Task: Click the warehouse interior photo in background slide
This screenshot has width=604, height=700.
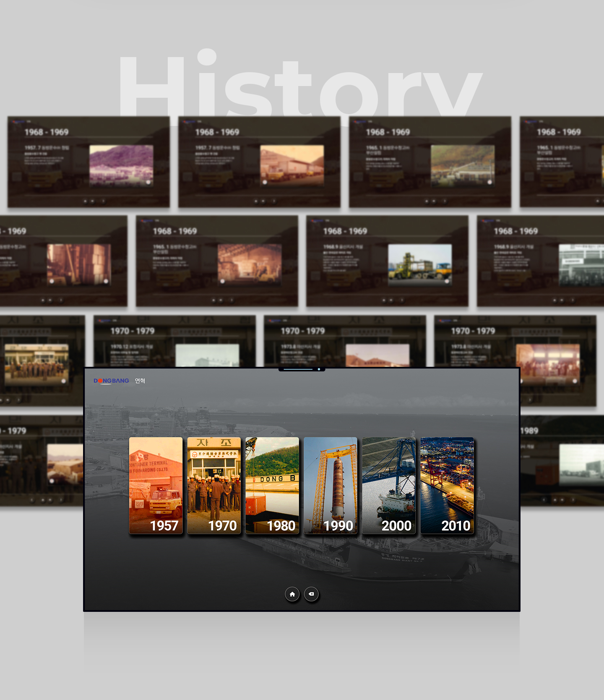Action: 249,265
